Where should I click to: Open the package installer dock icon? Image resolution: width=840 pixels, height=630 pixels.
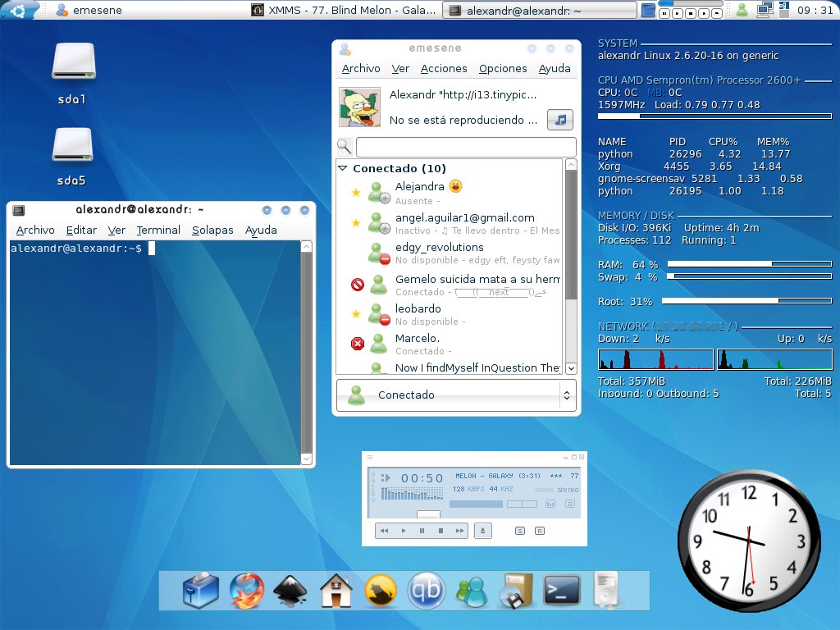(x=516, y=591)
